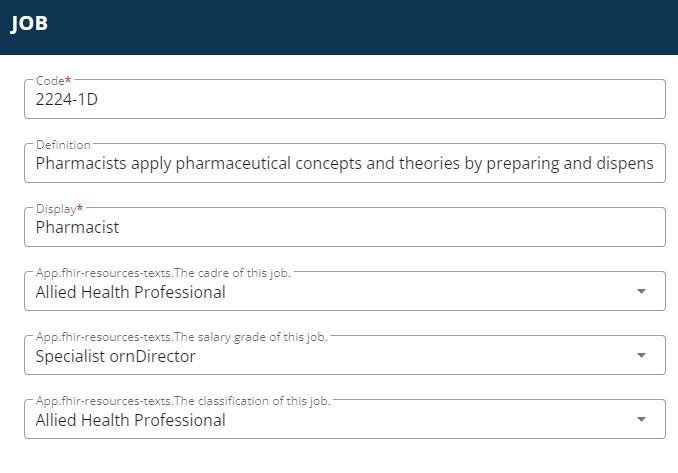The image size is (678, 473).
Task: Click the Specialist ornDirector selected value
Action: 115,356
